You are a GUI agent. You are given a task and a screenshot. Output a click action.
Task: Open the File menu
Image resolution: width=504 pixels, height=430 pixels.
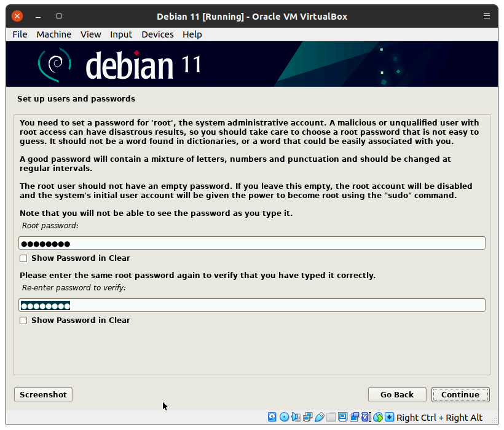20,34
